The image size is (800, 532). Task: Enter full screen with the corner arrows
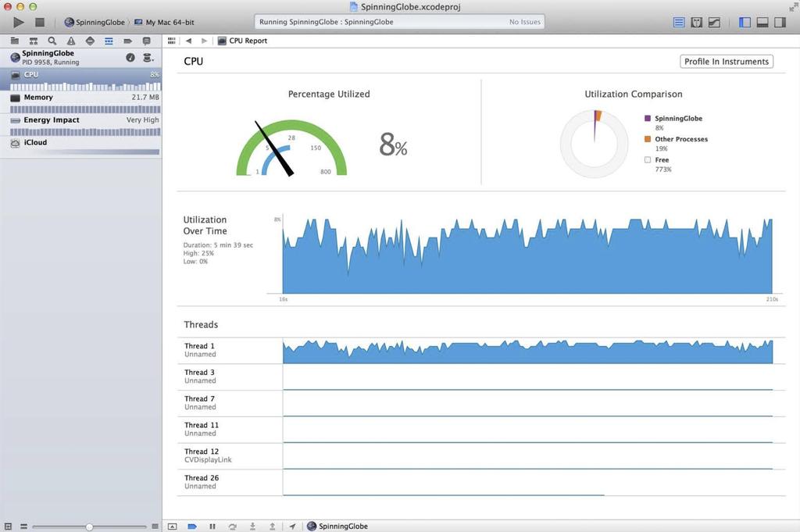pyautogui.click(x=794, y=6)
